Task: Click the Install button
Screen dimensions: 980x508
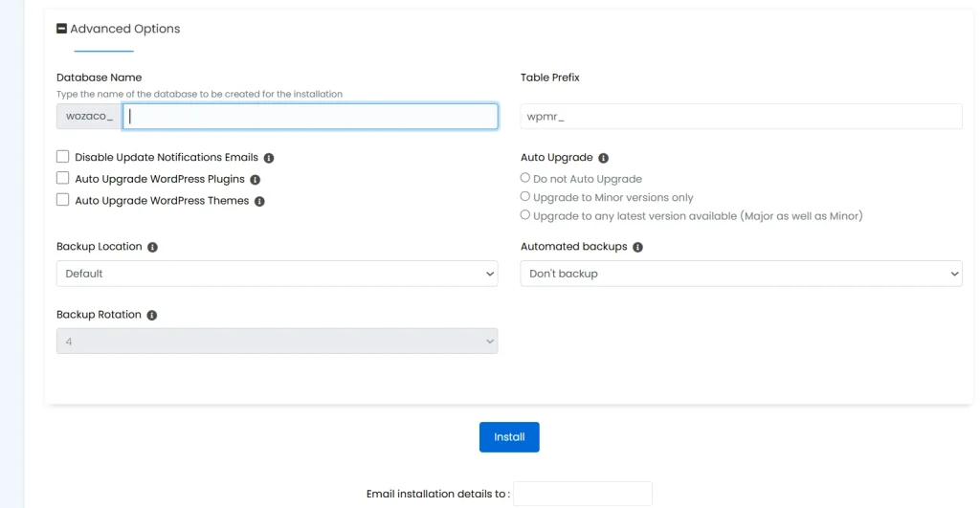Action: [509, 437]
